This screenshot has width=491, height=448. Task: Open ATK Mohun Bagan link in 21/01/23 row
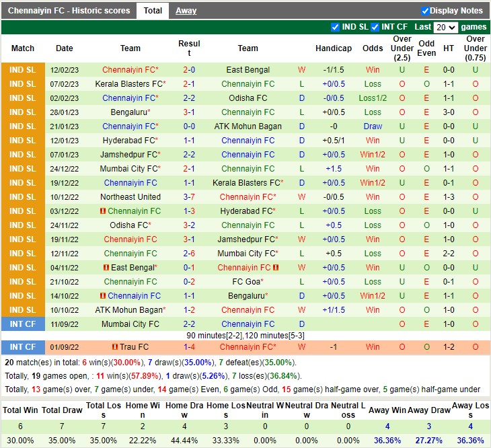(x=248, y=126)
